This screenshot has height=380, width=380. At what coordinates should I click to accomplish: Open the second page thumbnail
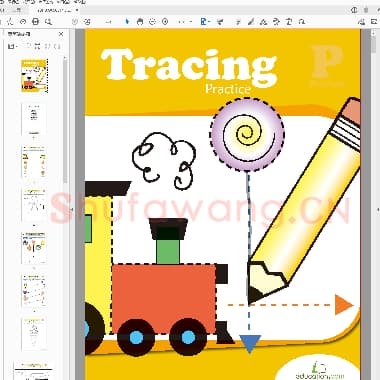tap(34, 119)
